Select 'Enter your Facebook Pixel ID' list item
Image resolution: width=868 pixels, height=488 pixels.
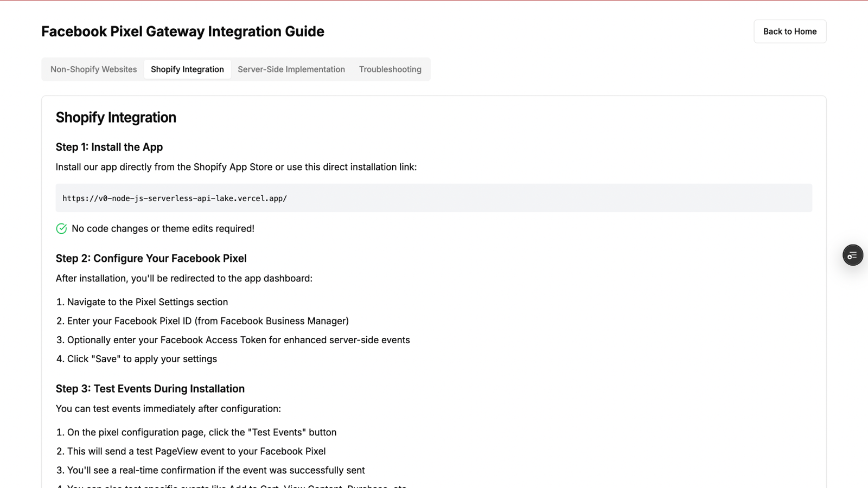(x=202, y=320)
